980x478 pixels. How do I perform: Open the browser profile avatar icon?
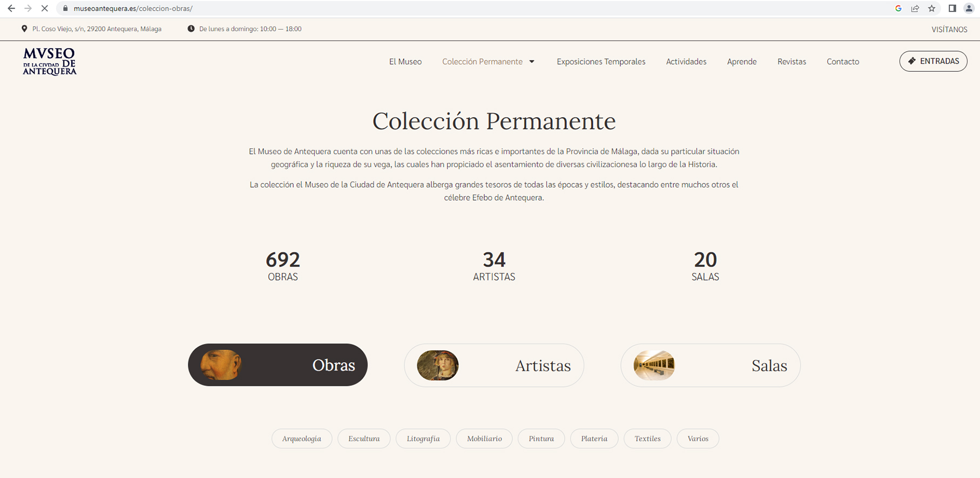pos(969,9)
